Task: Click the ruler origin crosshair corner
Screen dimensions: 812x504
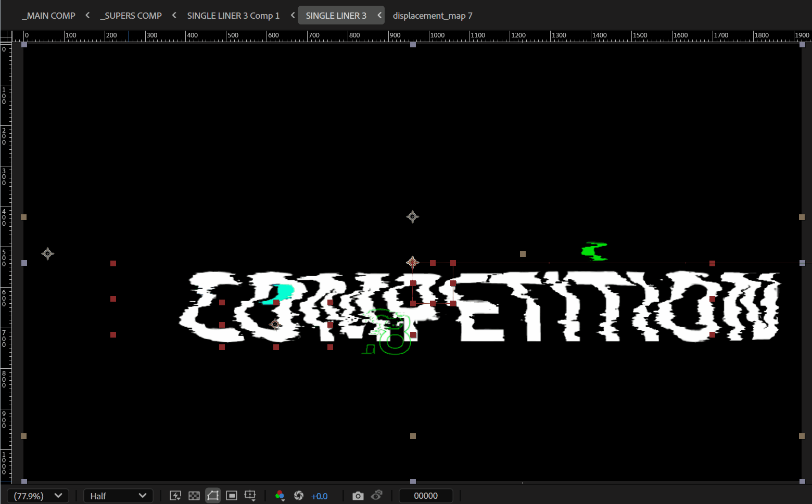Action: (6, 36)
